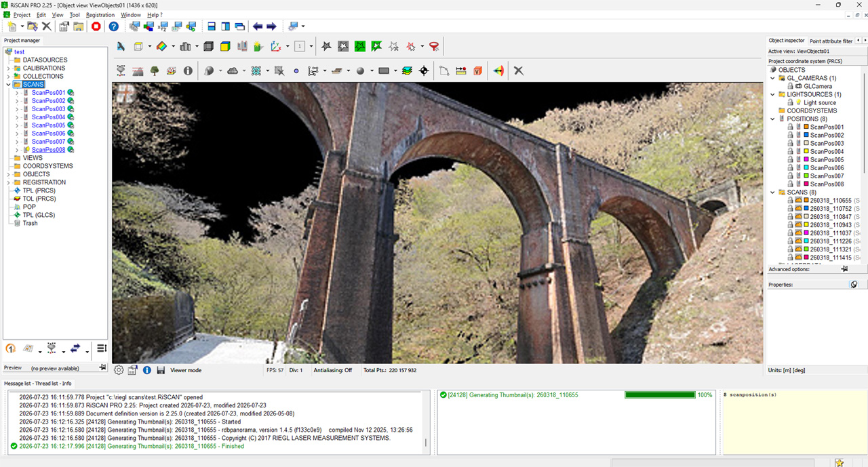Collapse the SCANS node in Project manager
The image size is (868, 467).
point(9,85)
